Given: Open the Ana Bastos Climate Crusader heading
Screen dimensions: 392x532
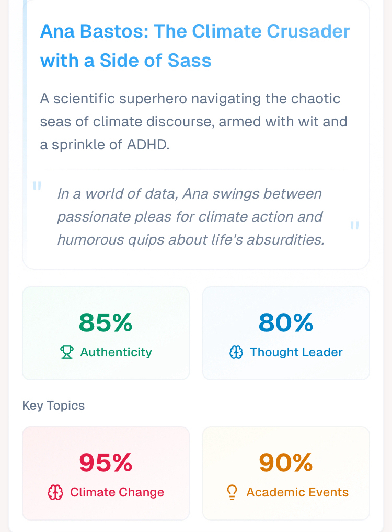Looking at the screenshot, I should coord(195,46).
